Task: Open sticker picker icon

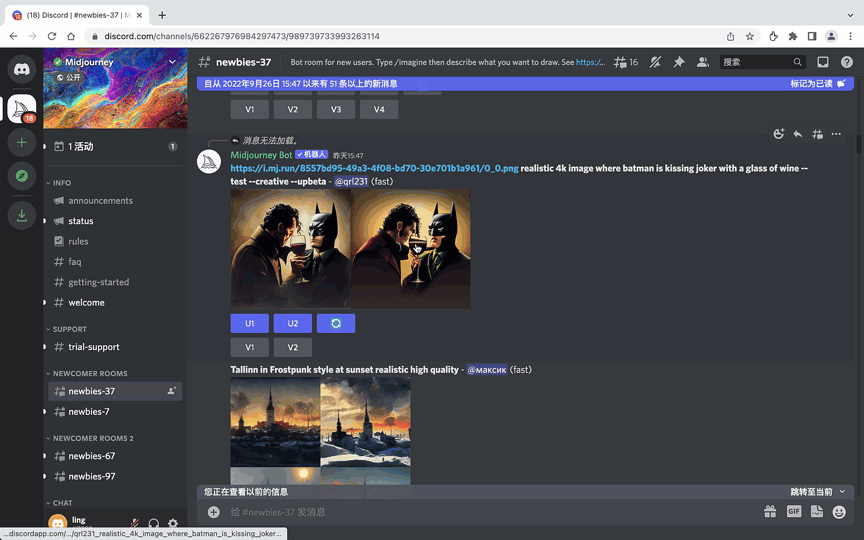Action: [x=817, y=512]
